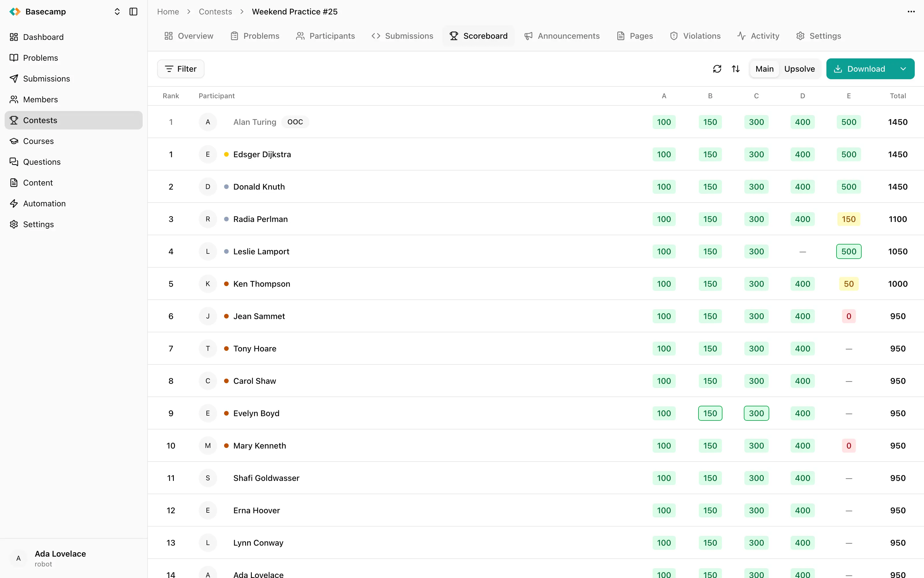The image size is (924, 578).
Task: Open the Violations tab
Action: 695,36
